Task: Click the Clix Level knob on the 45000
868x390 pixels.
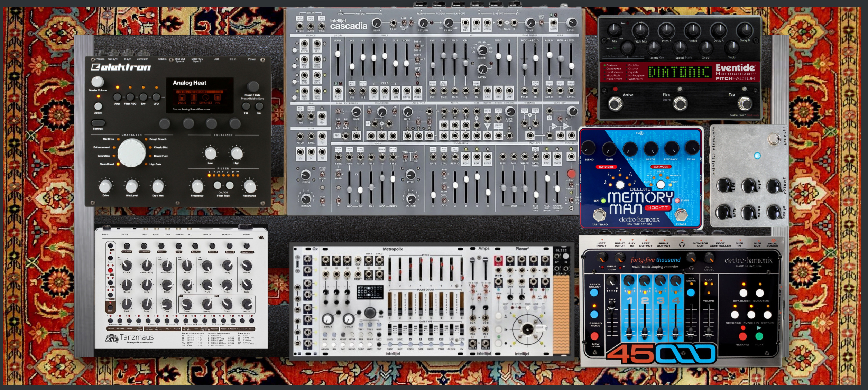Action: coord(709,258)
